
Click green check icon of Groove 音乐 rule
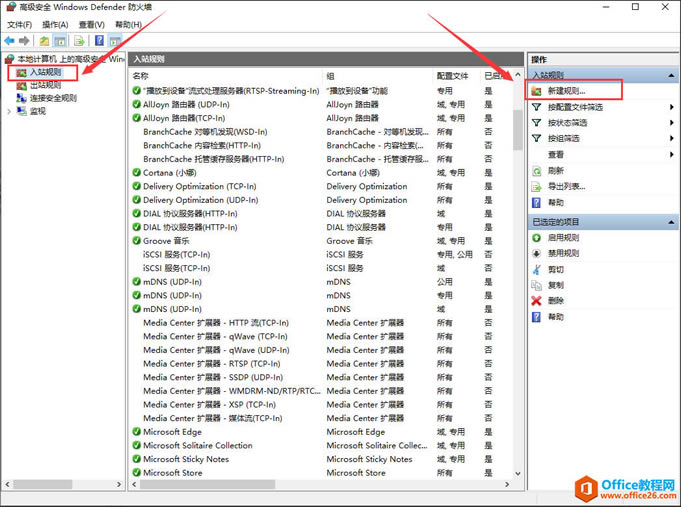coord(136,241)
